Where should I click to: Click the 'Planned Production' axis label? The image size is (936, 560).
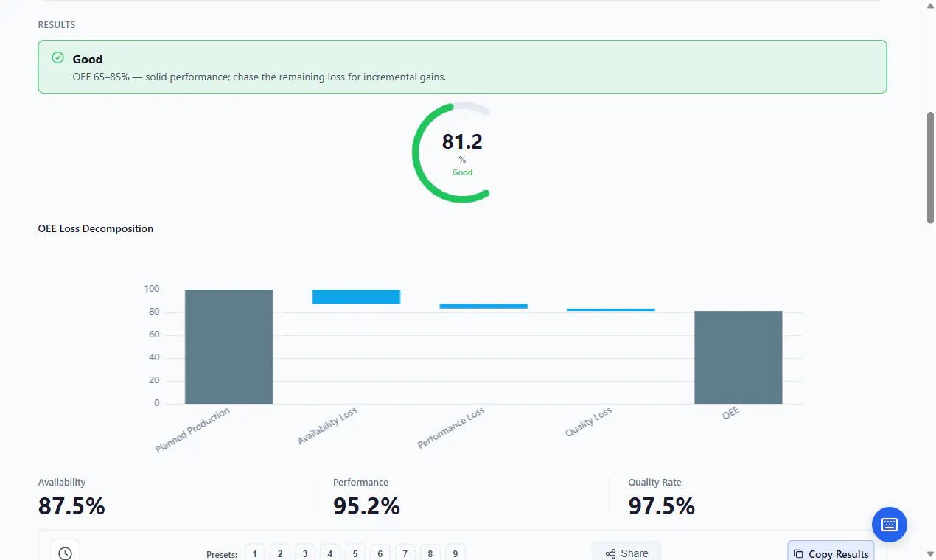coord(192,430)
